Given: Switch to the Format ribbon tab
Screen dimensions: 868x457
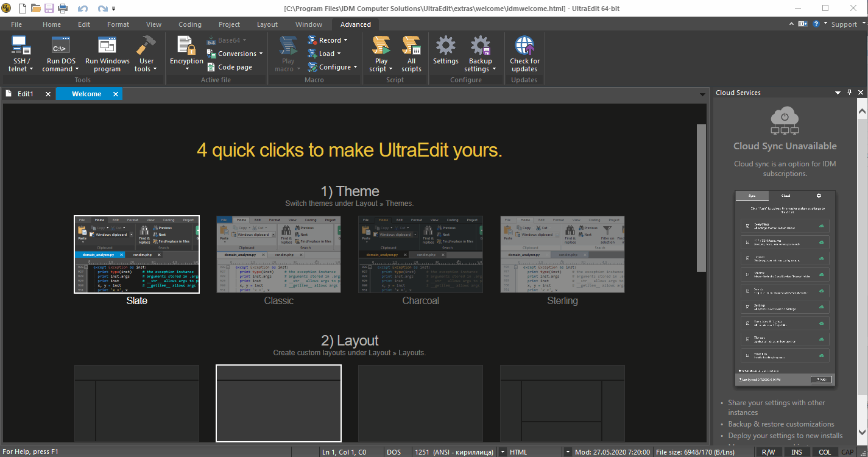Looking at the screenshot, I should click(118, 24).
